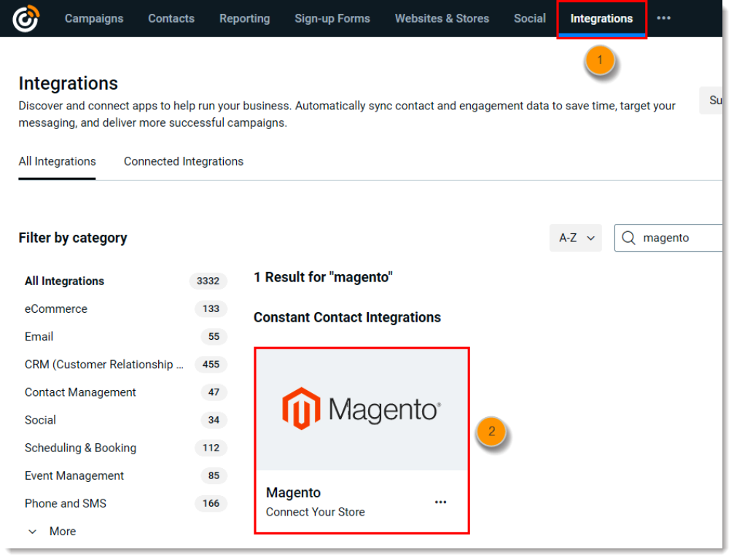Switch to the Connected Integrations tab
The height and width of the screenshot is (560, 734).
183,161
